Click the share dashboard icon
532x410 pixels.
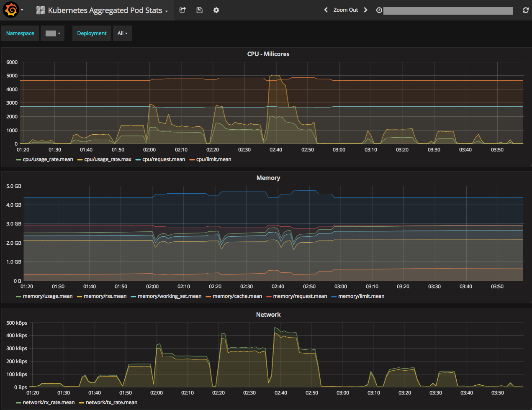[182, 10]
